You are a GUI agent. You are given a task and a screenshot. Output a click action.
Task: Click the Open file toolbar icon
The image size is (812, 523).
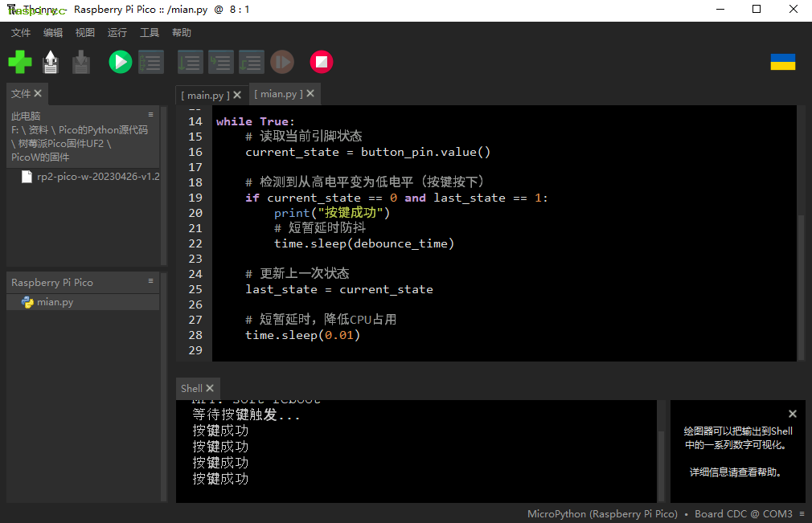pos(51,62)
